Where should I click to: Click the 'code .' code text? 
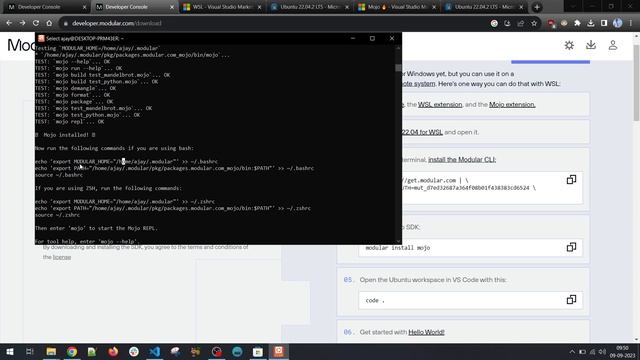tap(375, 300)
